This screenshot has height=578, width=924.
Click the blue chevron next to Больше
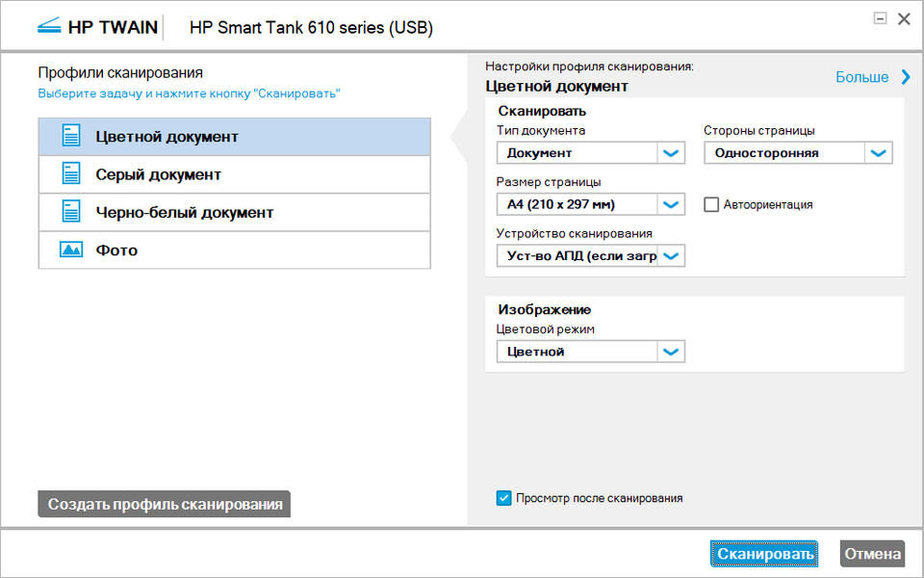tap(906, 77)
